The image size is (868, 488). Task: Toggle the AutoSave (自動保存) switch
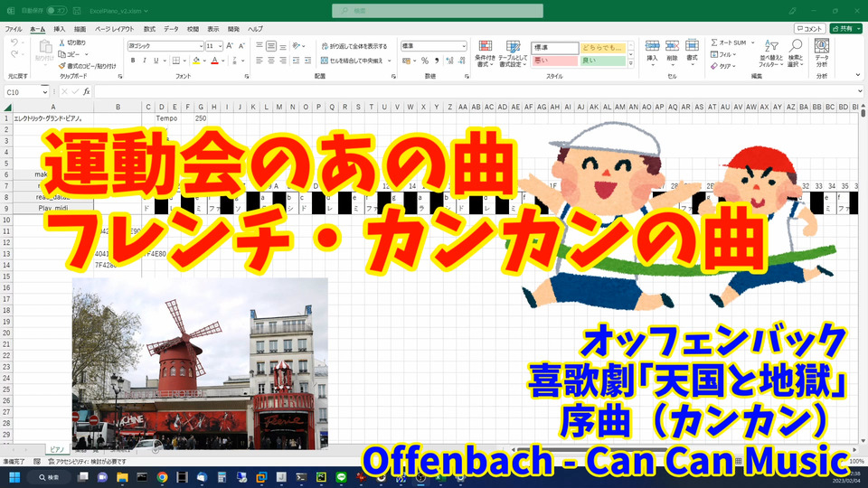pyautogui.click(x=56, y=11)
